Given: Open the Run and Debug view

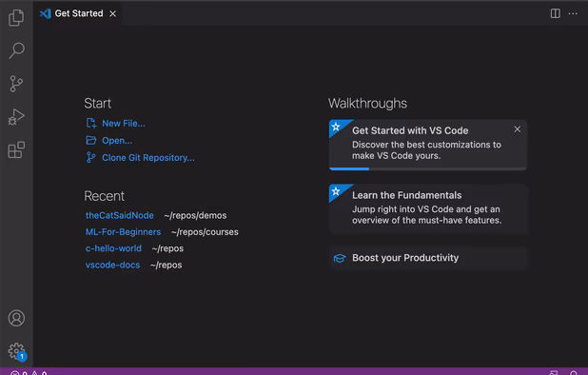Looking at the screenshot, I should (x=16, y=117).
